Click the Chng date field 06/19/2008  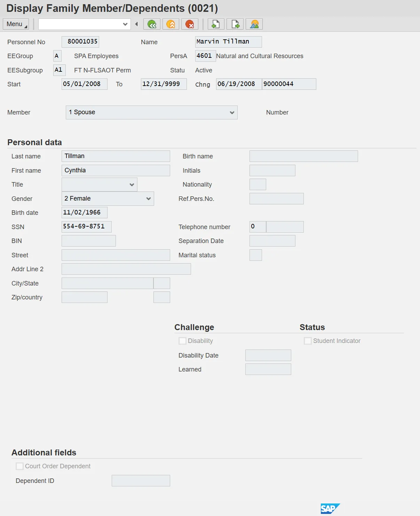(239, 84)
